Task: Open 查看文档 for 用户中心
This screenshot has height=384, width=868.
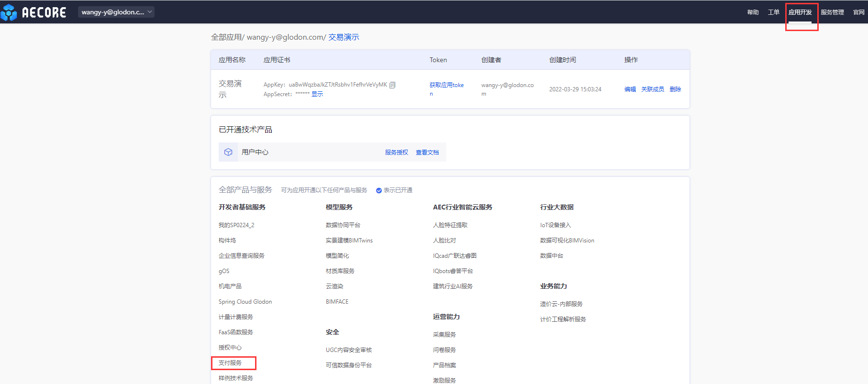Action: click(x=427, y=153)
